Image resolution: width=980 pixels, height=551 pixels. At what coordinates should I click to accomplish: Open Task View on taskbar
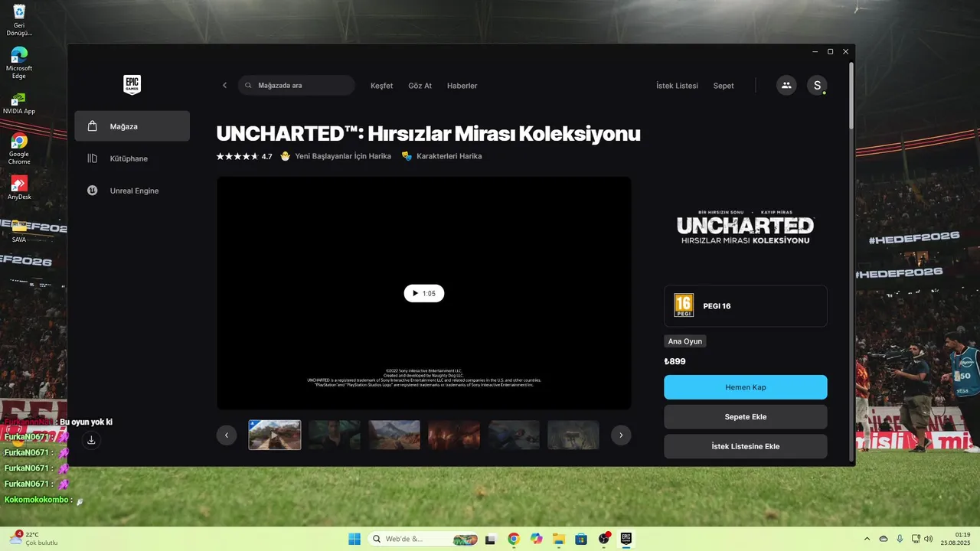click(491, 539)
